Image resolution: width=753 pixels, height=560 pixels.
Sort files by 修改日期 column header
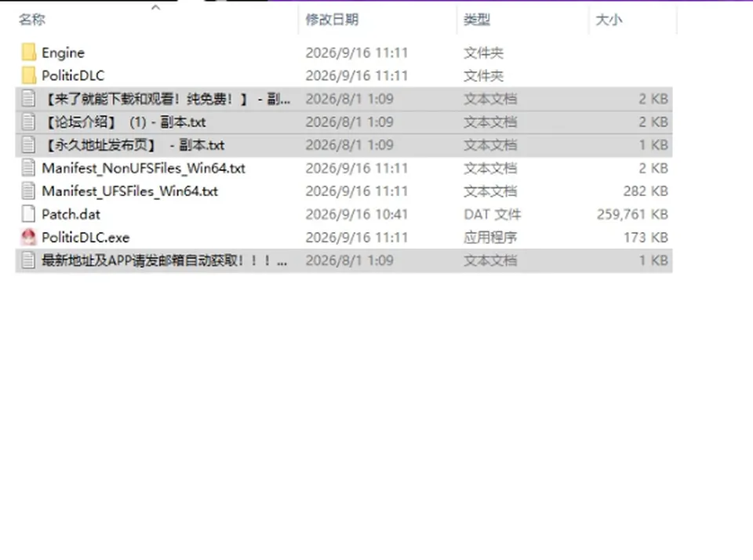pos(332,20)
